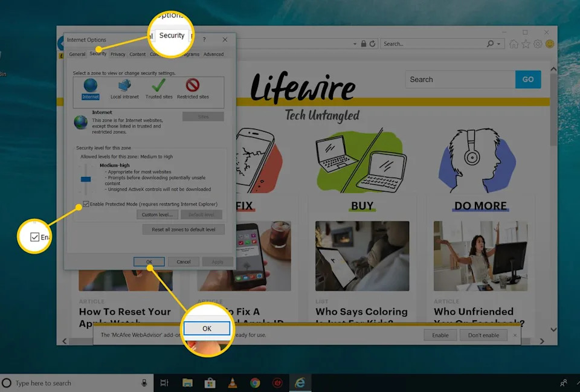Switch to the Privacy tab
This screenshot has height=392, width=580.
coord(118,54)
